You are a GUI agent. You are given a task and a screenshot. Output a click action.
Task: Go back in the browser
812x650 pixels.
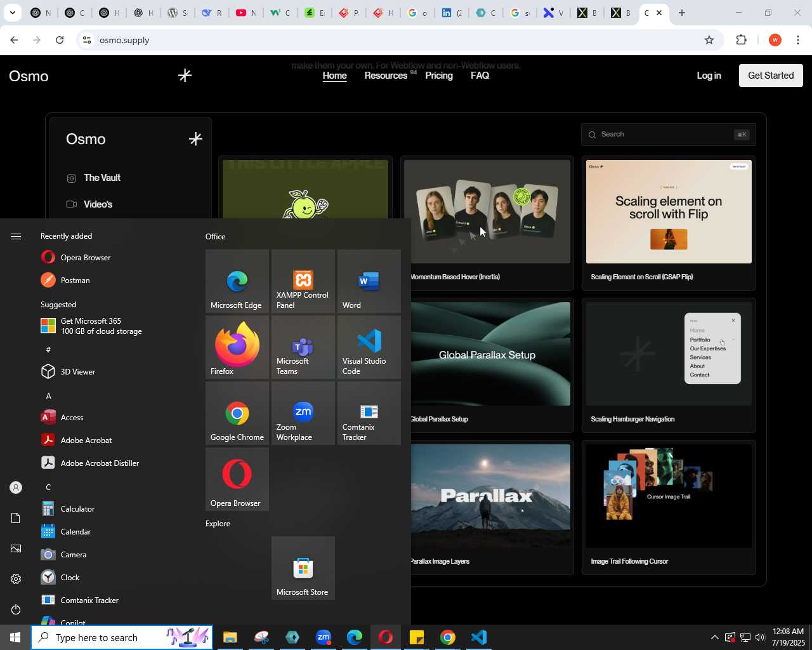click(14, 40)
